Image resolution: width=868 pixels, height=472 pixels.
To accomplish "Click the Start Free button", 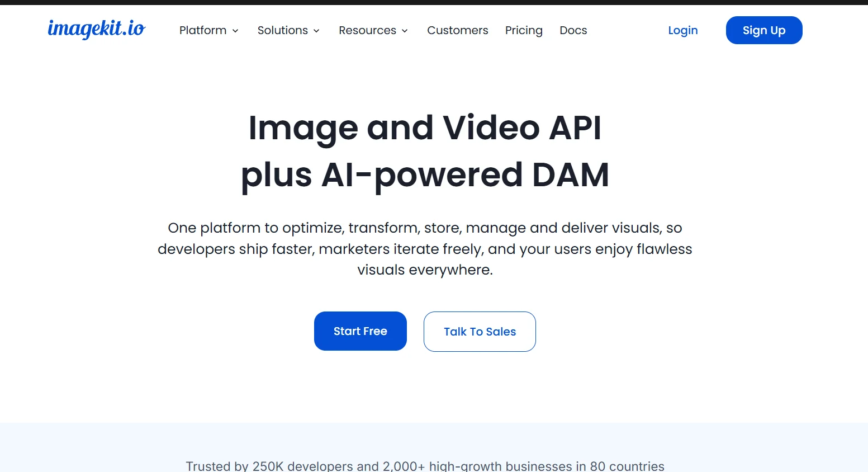I will tap(360, 331).
